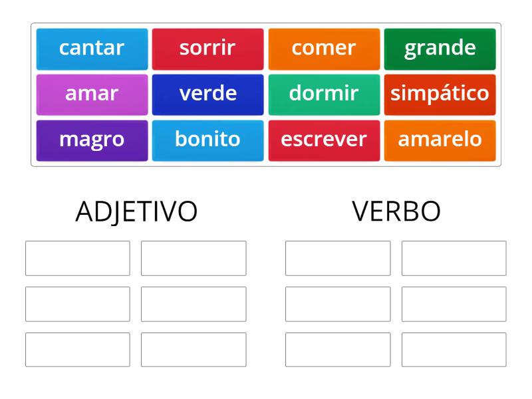Click the middle left slot under VERBO
Screen dimensions: 532x399
pyautogui.click(x=338, y=304)
